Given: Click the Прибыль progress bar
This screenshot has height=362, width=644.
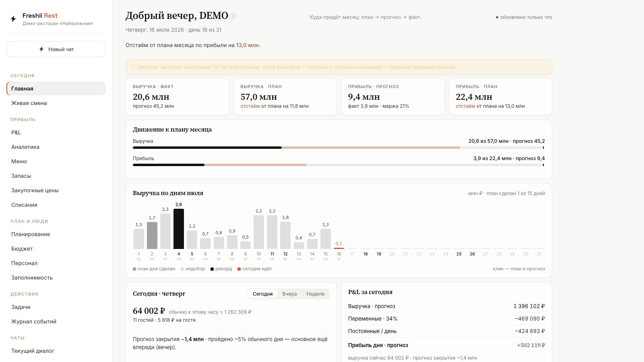Looking at the screenshot, I should pyautogui.click(x=339, y=165).
